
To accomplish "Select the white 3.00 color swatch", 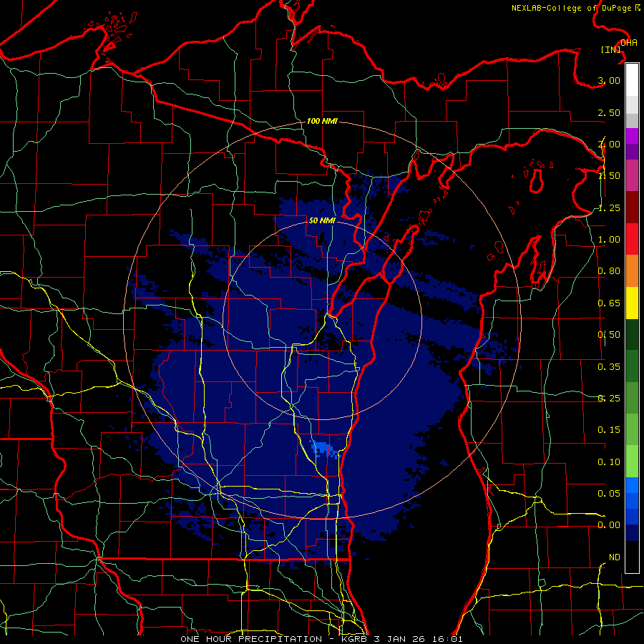I will pos(632,80).
